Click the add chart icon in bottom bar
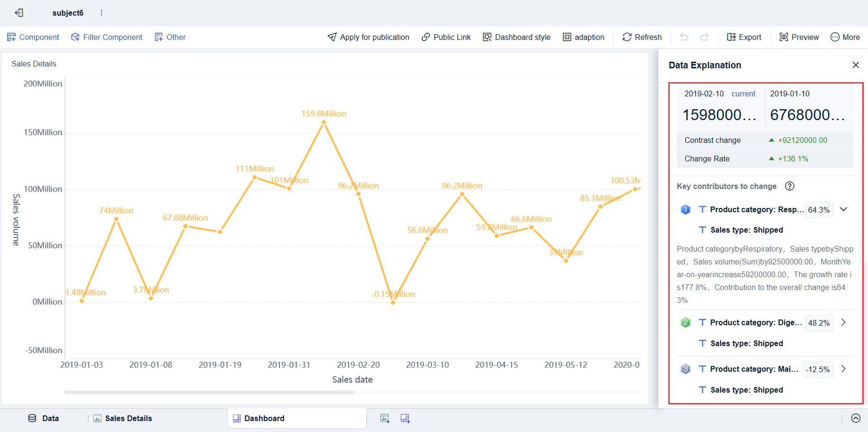Image resolution: width=868 pixels, height=432 pixels. point(385,418)
